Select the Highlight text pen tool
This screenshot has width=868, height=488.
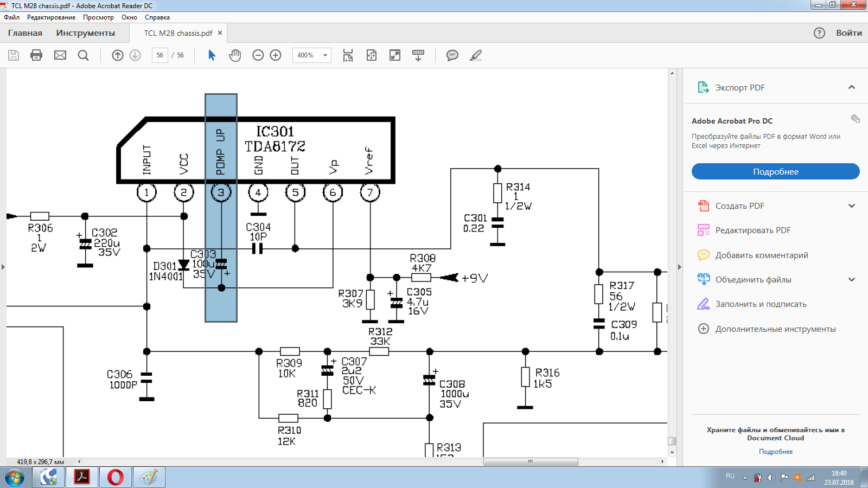[476, 55]
